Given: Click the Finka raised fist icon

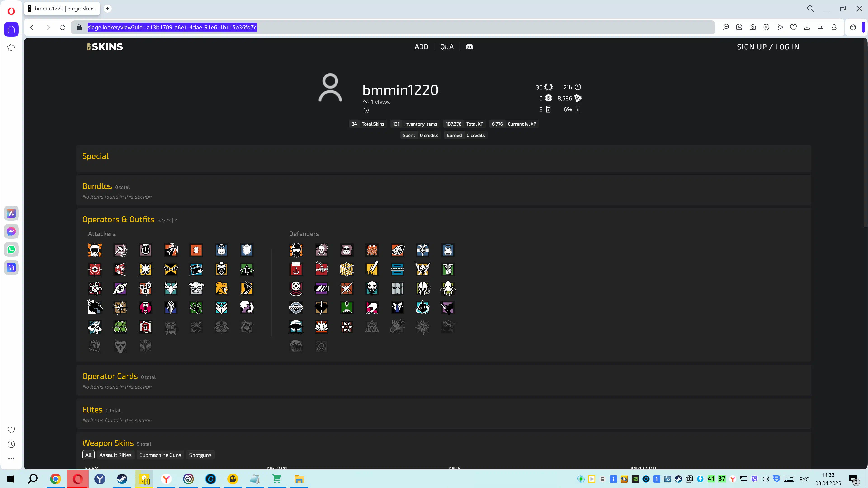Looking at the screenshot, I should [x=247, y=288].
